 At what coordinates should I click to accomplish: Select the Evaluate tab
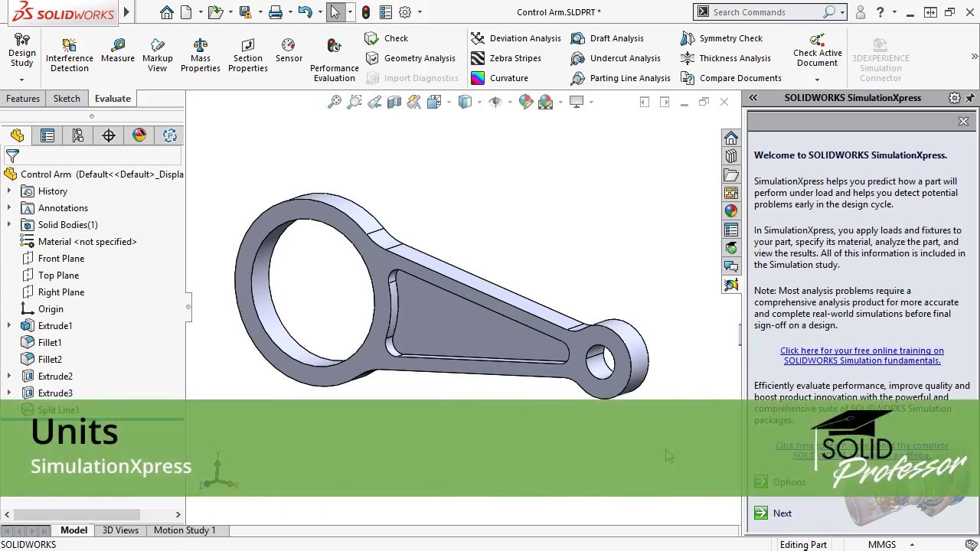[113, 99]
